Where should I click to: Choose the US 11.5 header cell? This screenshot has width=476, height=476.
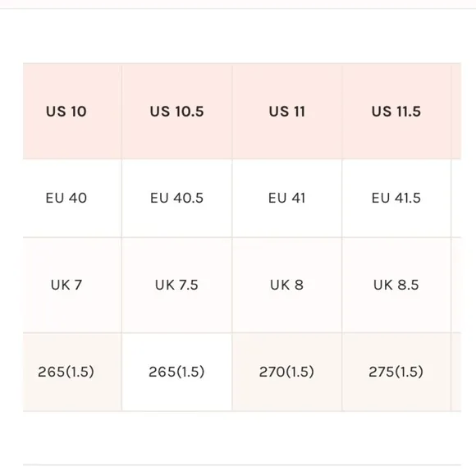(396, 111)
